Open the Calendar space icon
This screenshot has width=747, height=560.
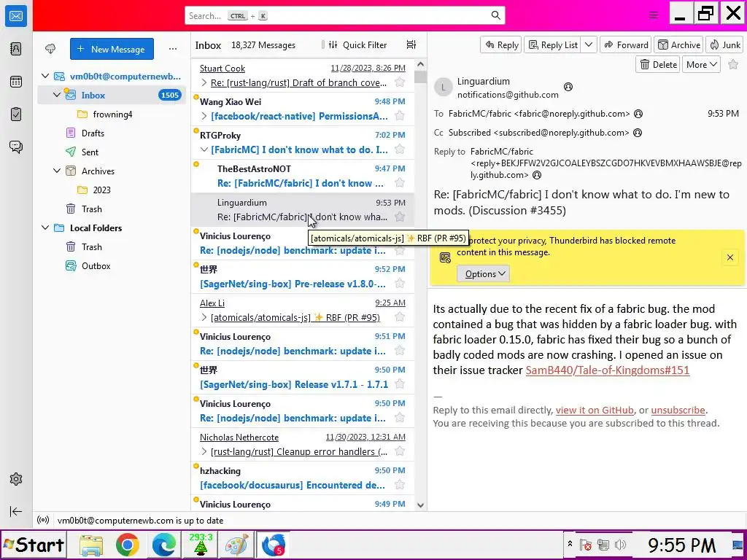pyautogui.click(x=16, y=82)
